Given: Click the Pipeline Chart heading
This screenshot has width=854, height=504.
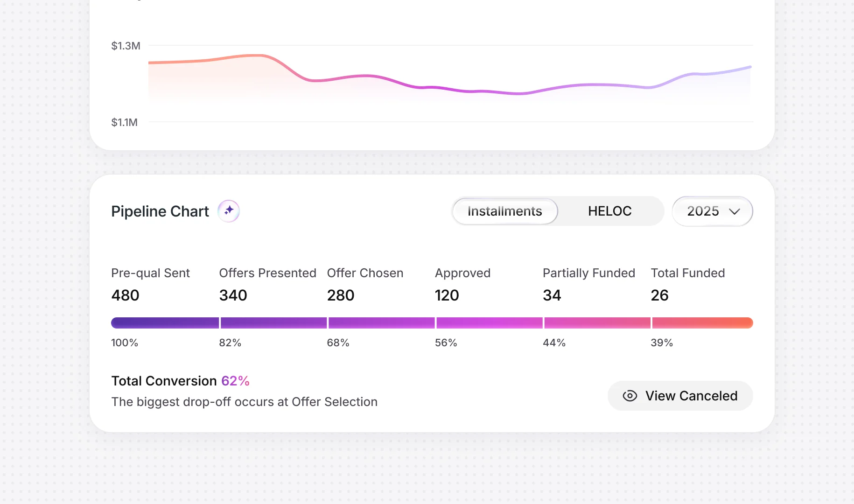Looking at the screenshot, I should pyautogui.click(x=160, y=211).
